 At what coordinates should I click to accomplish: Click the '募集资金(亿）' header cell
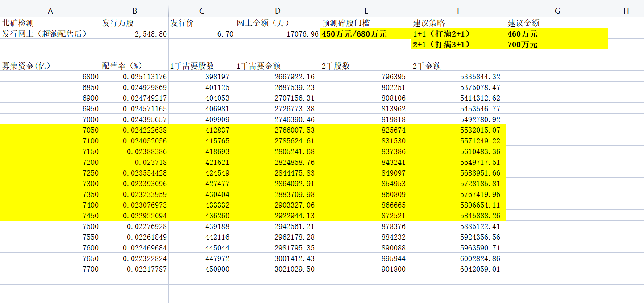pos(50,66)
